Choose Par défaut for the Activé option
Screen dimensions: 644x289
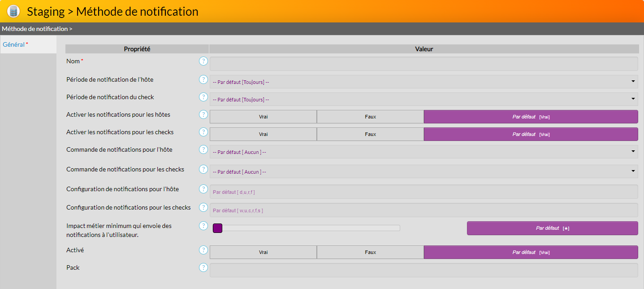point(531,252)
